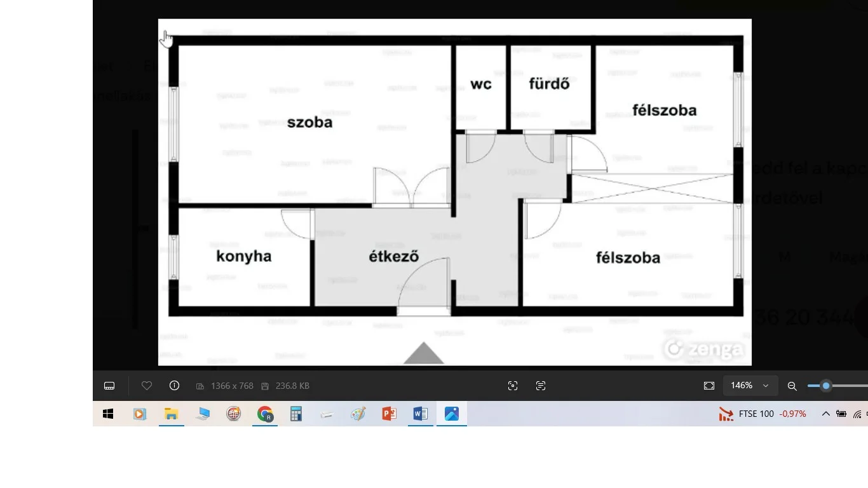Switch to Word on the taskbar

[x=421, y=414]
